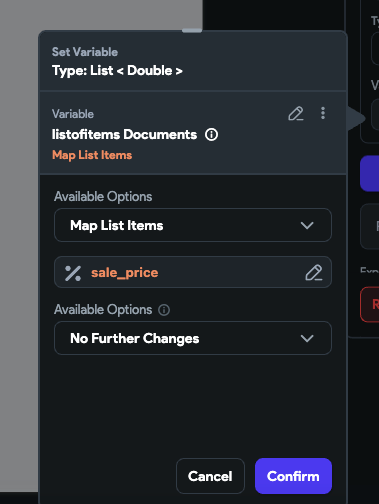Edit the listofitems Documents variable with pencil icon
The image size is (379, 504).
point(296,114)
